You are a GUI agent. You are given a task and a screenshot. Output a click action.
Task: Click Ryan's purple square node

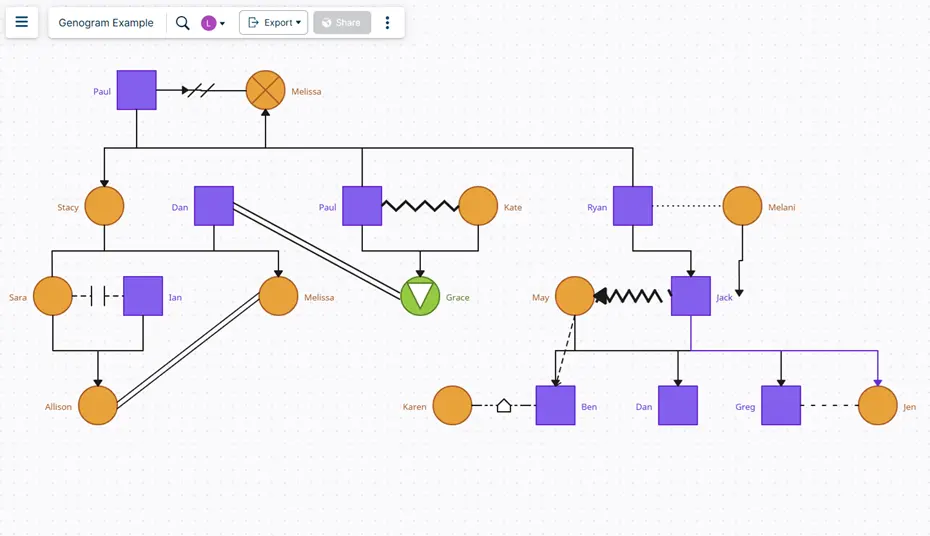pos(632,206)
